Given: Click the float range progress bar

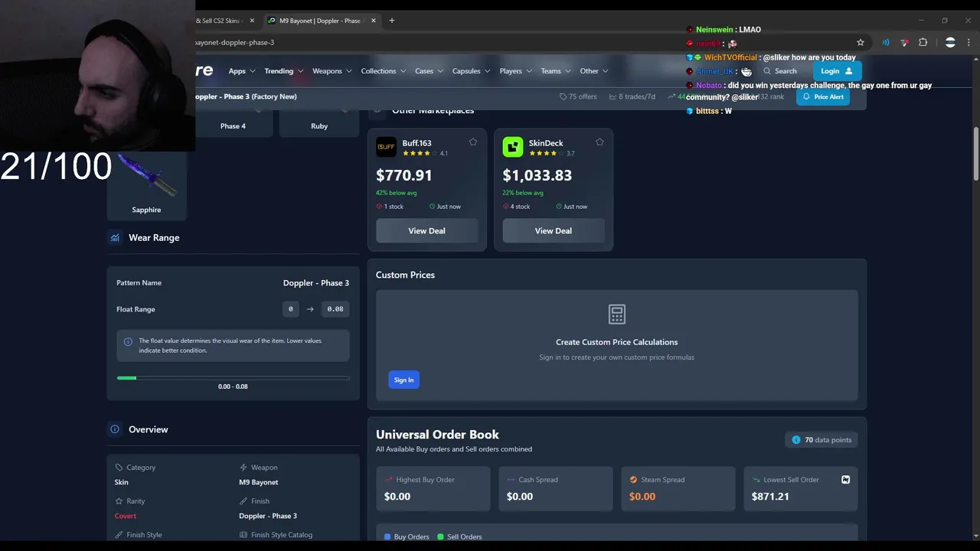Looking at the screenshot, I should (233, 377).
